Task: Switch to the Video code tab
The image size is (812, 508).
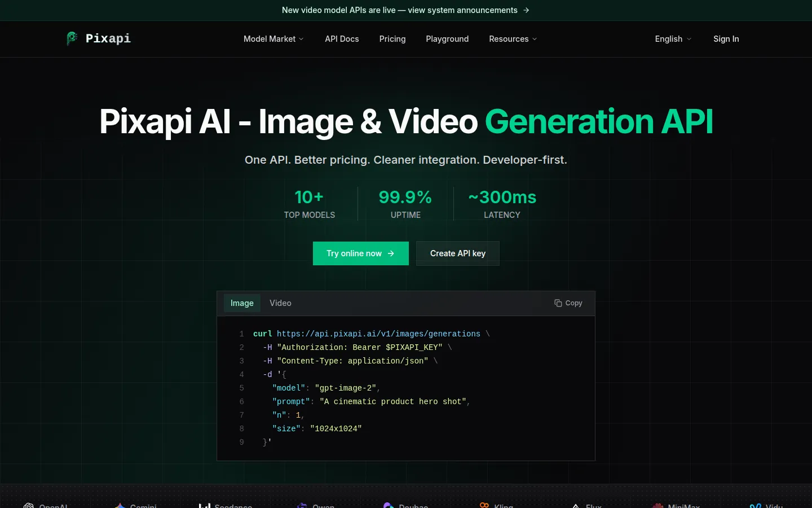Action: (x=280, y=303)
